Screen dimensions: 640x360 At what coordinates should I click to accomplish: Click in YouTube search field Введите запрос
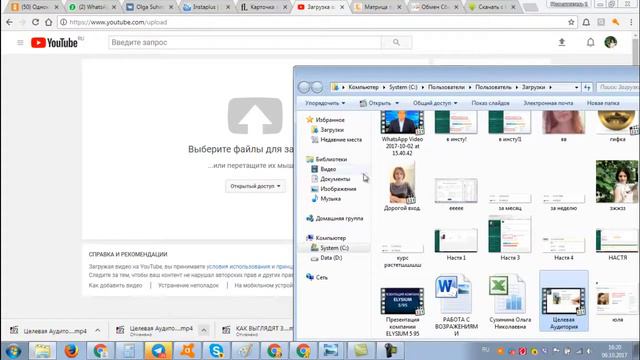pos(245,42)
